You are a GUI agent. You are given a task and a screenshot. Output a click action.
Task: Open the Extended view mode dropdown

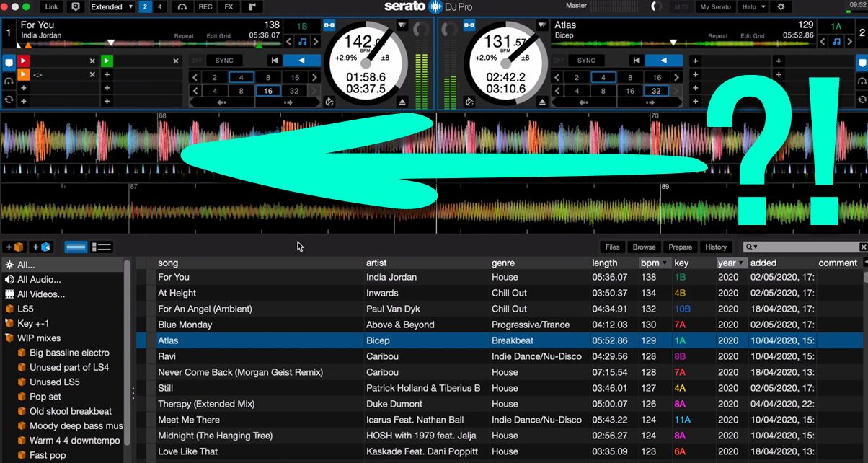click(112, 6)
